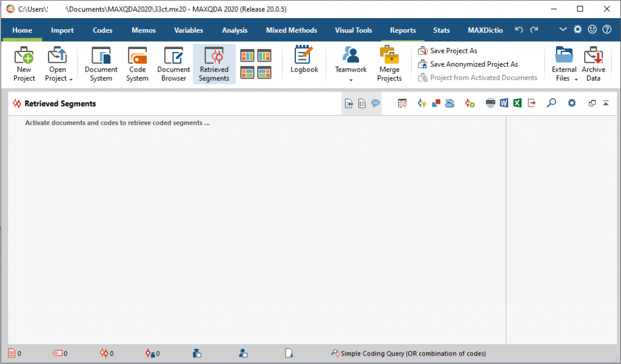
Task: Click the code lightbulb icon
Action: tap(422, 104)
